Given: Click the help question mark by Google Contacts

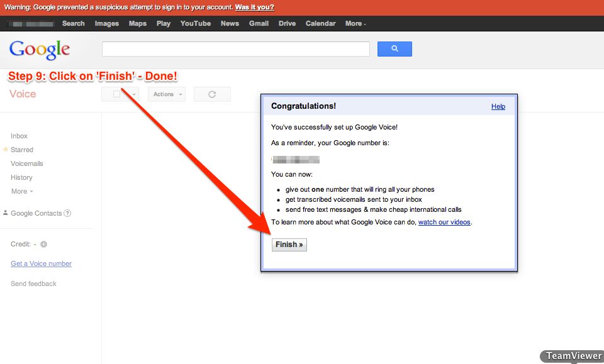Looking at the screenshot, I should coord(67,213).
